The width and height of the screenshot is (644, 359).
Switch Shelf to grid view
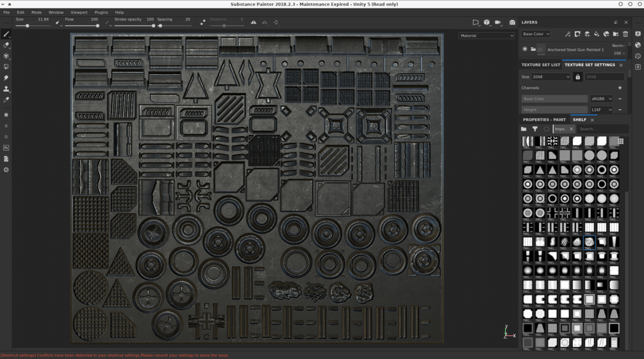click(620, 141)
